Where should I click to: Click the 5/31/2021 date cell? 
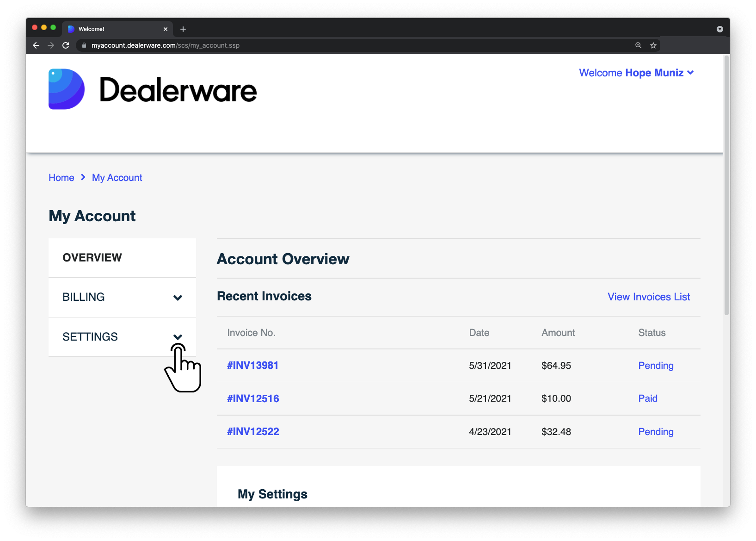pyautogui.click(x=490, y=366)
